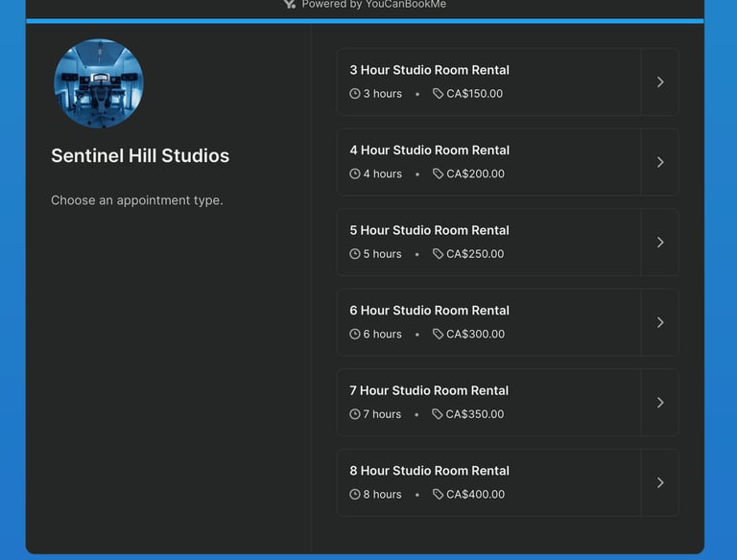Click the price tag icon next to CA$200.00
The height and width of the screenshot is (560, 737).
click(438, 174)
